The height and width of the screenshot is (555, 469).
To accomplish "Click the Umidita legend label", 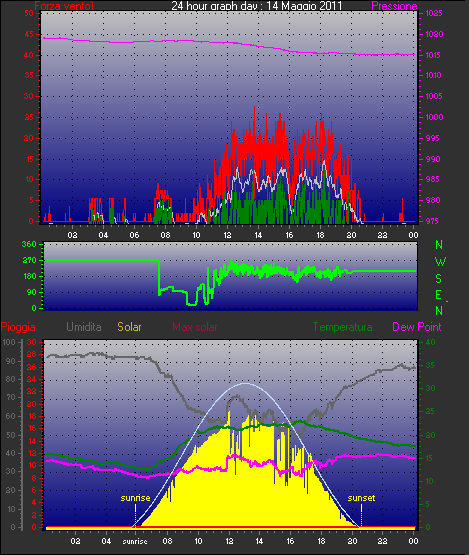I will point(84,327).
